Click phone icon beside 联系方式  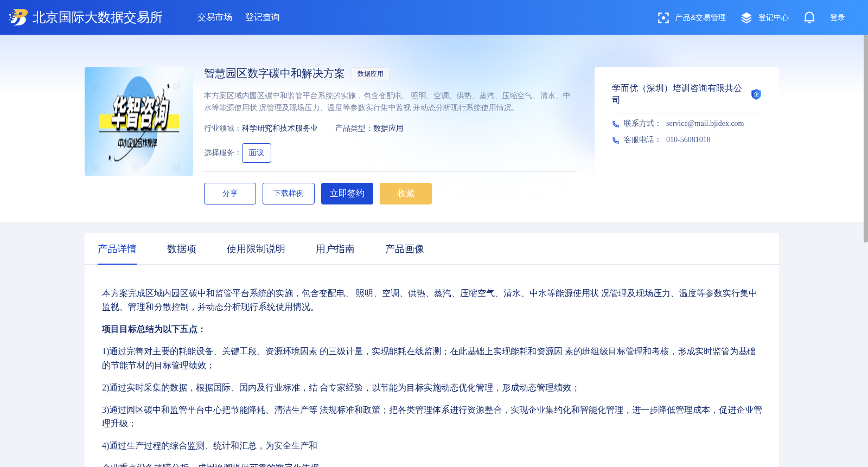pyautogui.click(x=616, y=124)
